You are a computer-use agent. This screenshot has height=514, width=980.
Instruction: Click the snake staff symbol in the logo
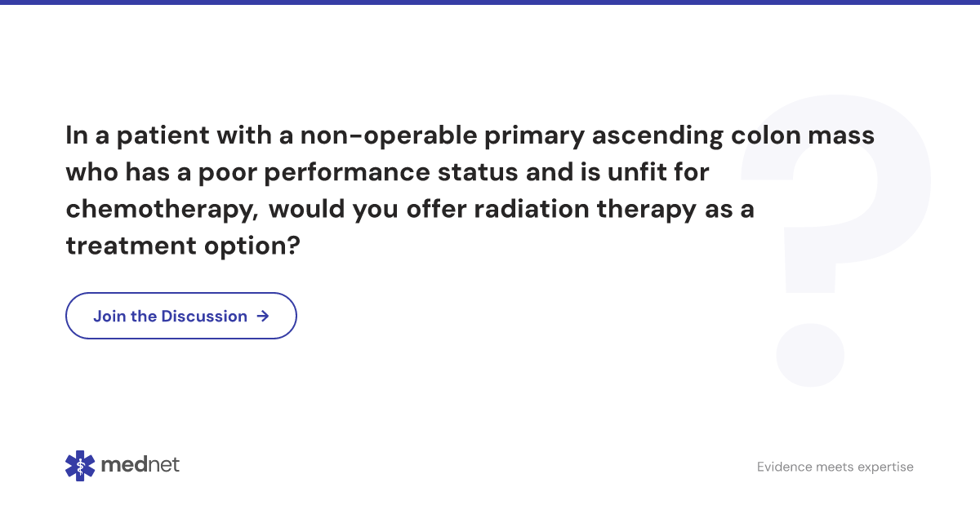pos(80,465)
